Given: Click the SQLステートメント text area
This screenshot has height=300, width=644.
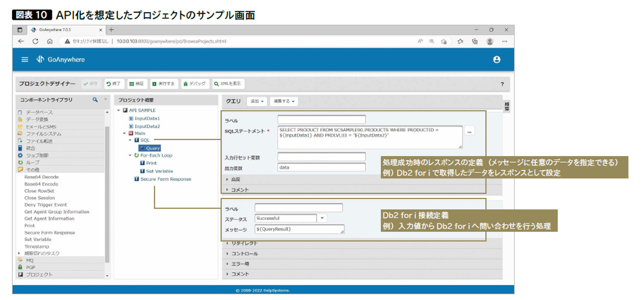Looking at the screenshot, I should (x=370, y=137).
